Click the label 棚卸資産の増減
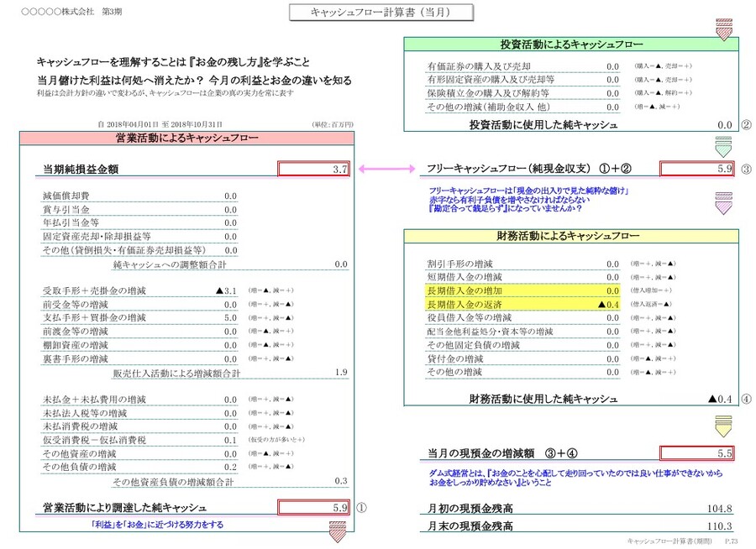 click(76, 345)
